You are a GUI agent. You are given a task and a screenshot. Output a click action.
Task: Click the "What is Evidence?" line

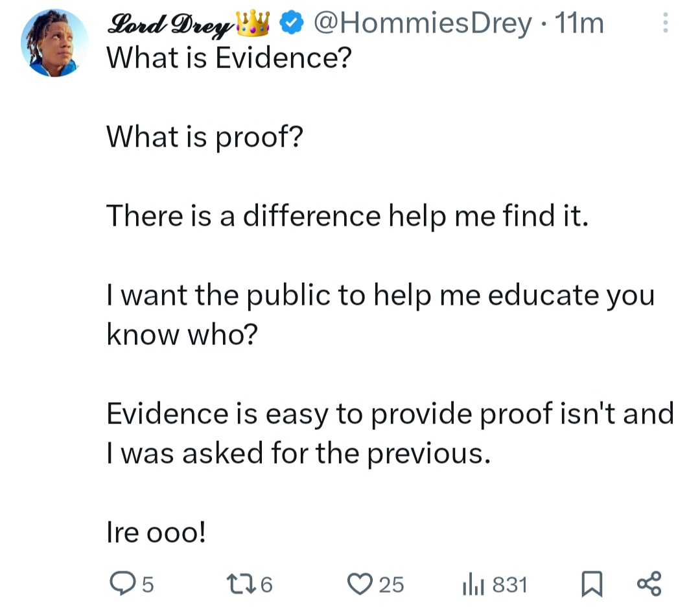pos(228,59)
